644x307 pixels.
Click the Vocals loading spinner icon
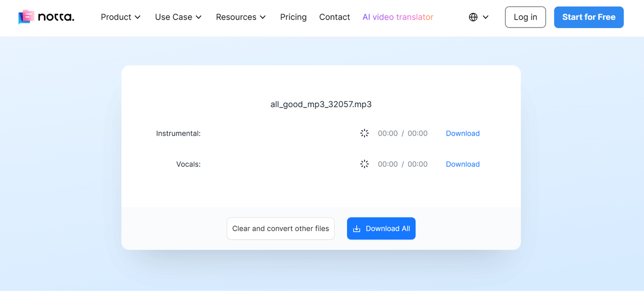pos(365,164)
